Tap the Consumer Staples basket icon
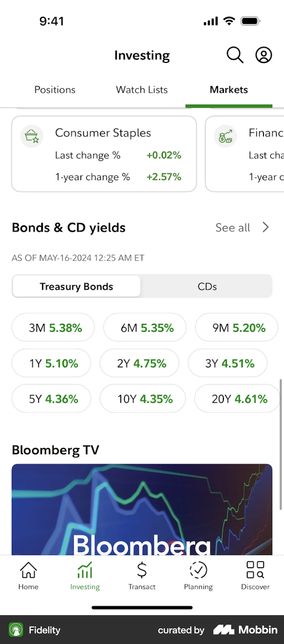This screenshot has height=644, width=284. click(x=32, y=136)
